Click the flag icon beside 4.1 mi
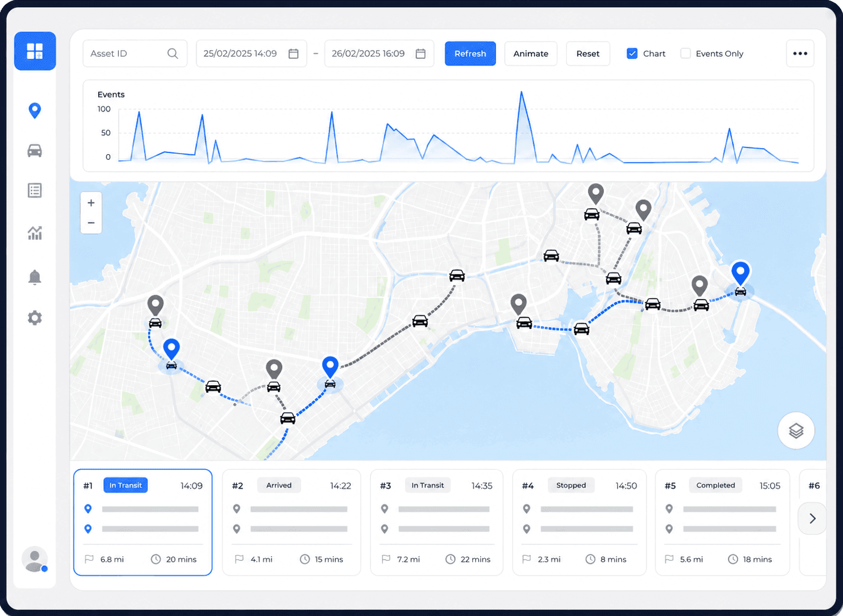This screenshot has height=616, width=843. point(239,559)
